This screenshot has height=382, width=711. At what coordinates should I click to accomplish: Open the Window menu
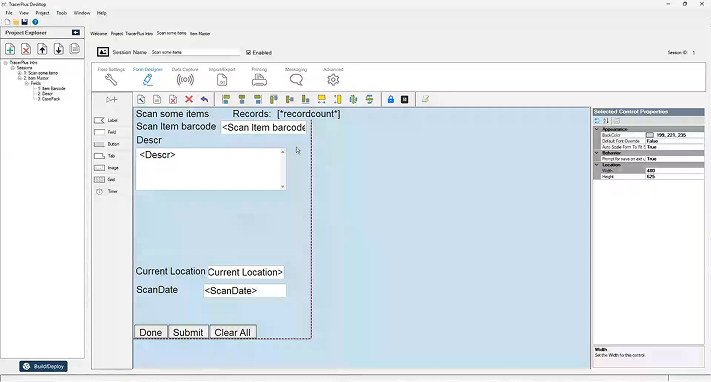[82, 13]
